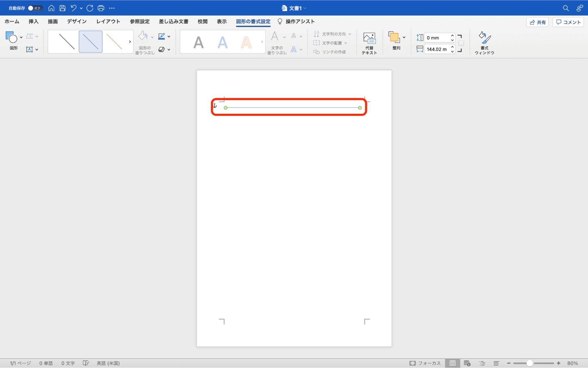Increase shape height with up stepper
The image size is (588, 368).
[x=452, y=35]
